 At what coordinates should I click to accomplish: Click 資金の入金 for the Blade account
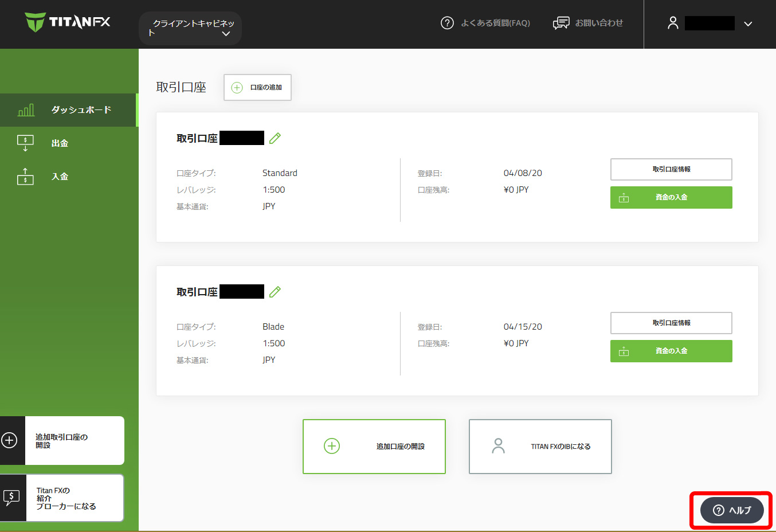click(x=671, y=351)
